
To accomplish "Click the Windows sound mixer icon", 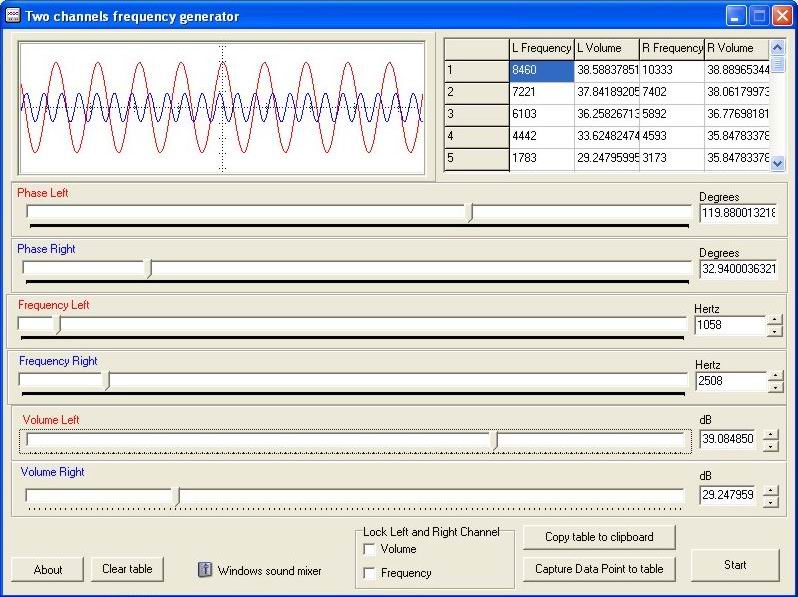I will [205, 570].
